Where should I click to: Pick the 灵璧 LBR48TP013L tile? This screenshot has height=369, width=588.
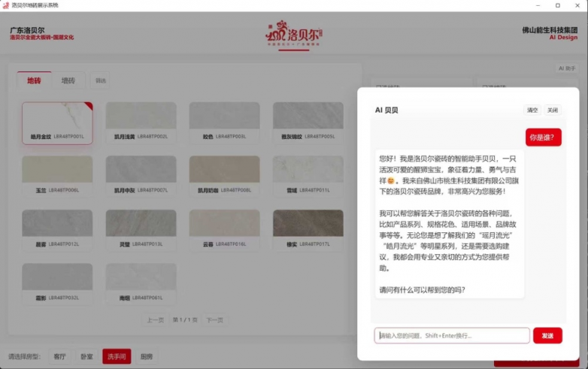(141, 231)
